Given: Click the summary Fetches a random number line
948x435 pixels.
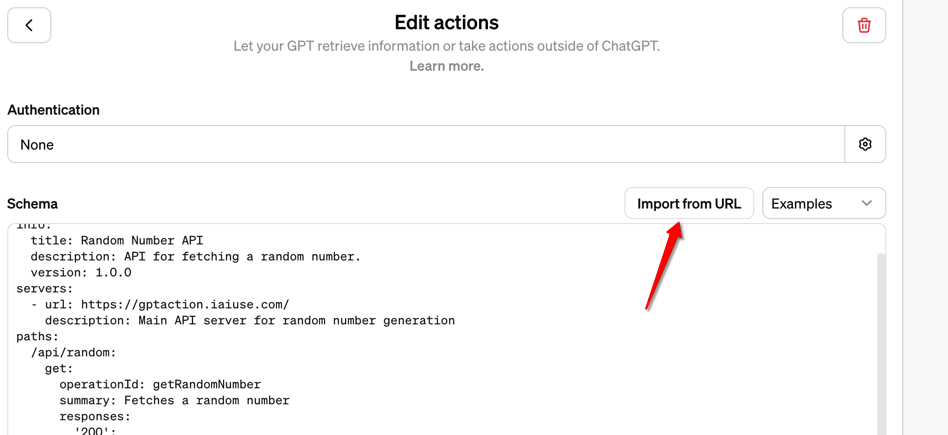Looking at the screenshot, I should pyautogui.click(x=174, y=401).
